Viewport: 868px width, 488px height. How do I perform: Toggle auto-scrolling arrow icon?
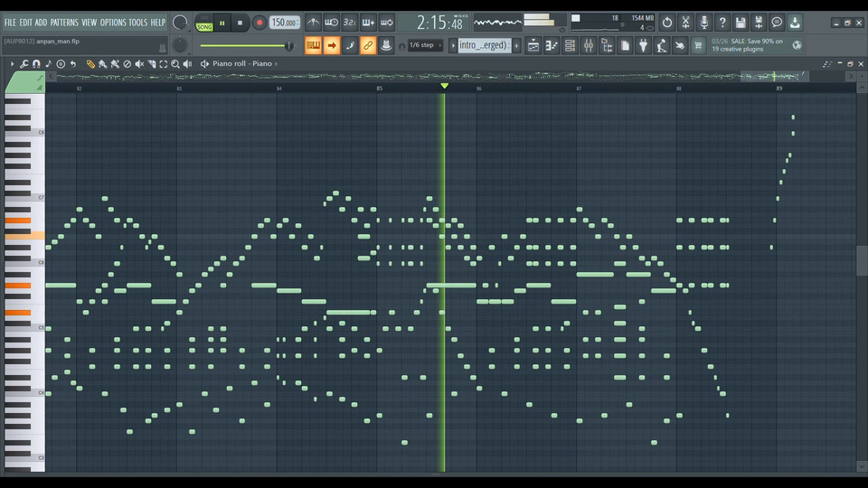tap(331, 45)
